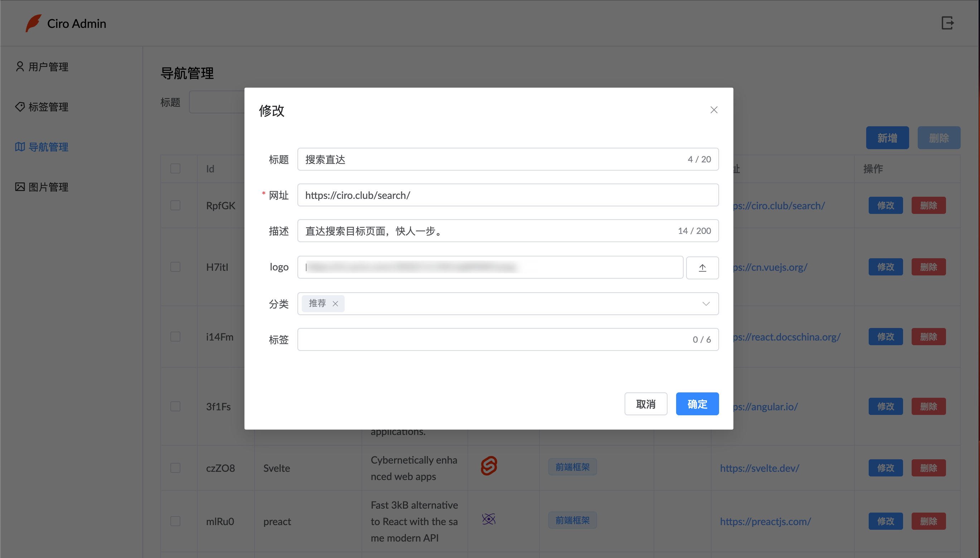Click 修改 for react.docschina.org row
The width and height of the screenshot is (980, 558).
886,337
